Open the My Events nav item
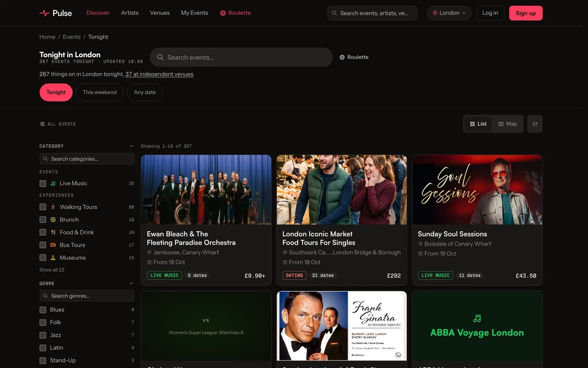This screenshot has width=588, height=368. coord(195,13)
